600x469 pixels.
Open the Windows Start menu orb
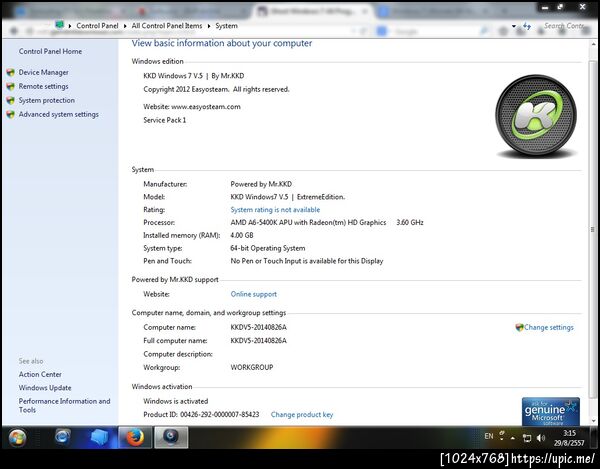tap(17, 437)
